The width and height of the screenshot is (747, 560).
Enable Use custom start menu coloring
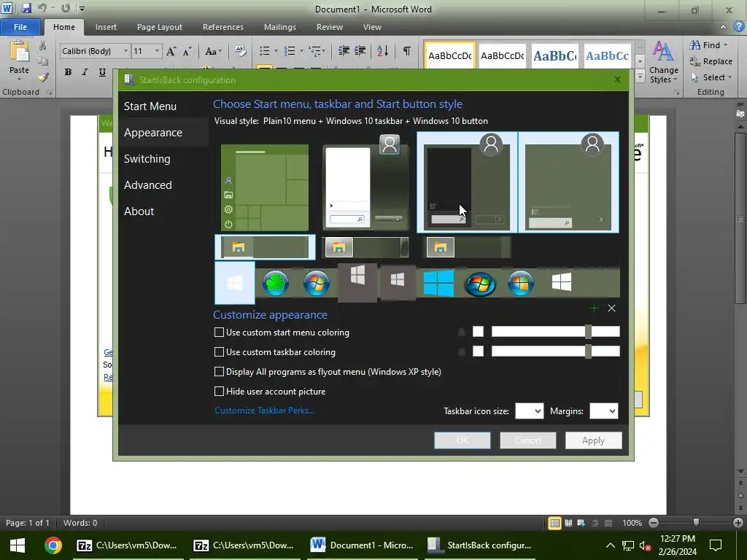[x=219, y=332]
